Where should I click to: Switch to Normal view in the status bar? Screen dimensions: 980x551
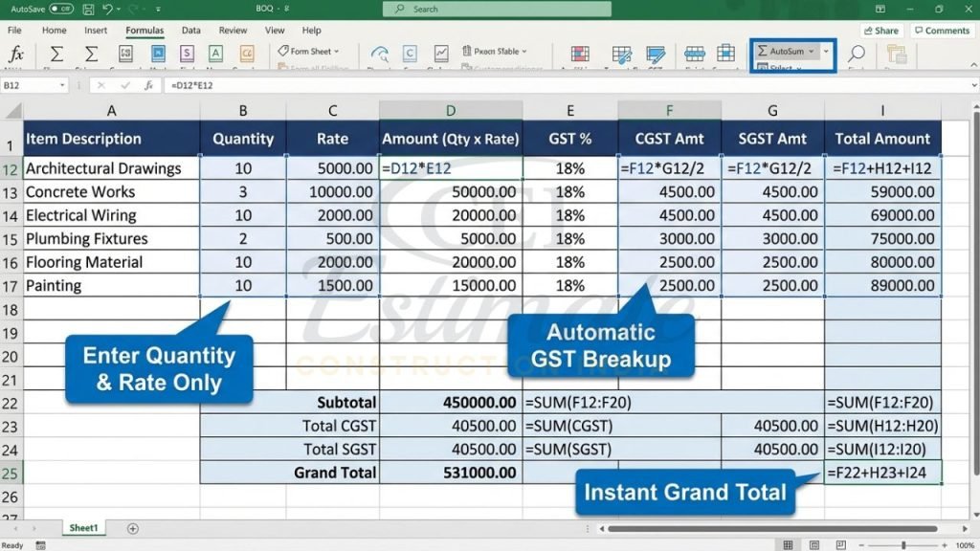pyautogui.click(x=789, y=545)
